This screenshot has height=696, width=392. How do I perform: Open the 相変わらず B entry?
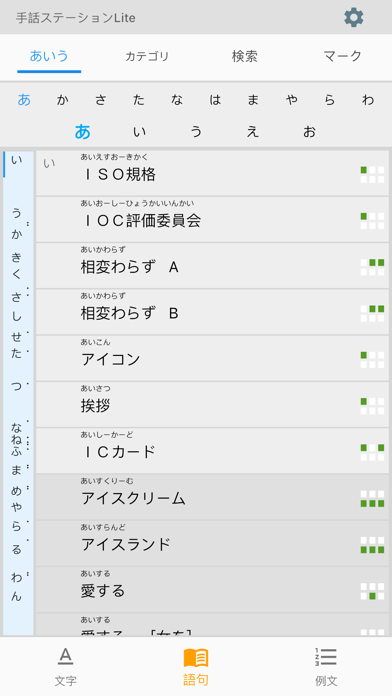click(212, 312)
